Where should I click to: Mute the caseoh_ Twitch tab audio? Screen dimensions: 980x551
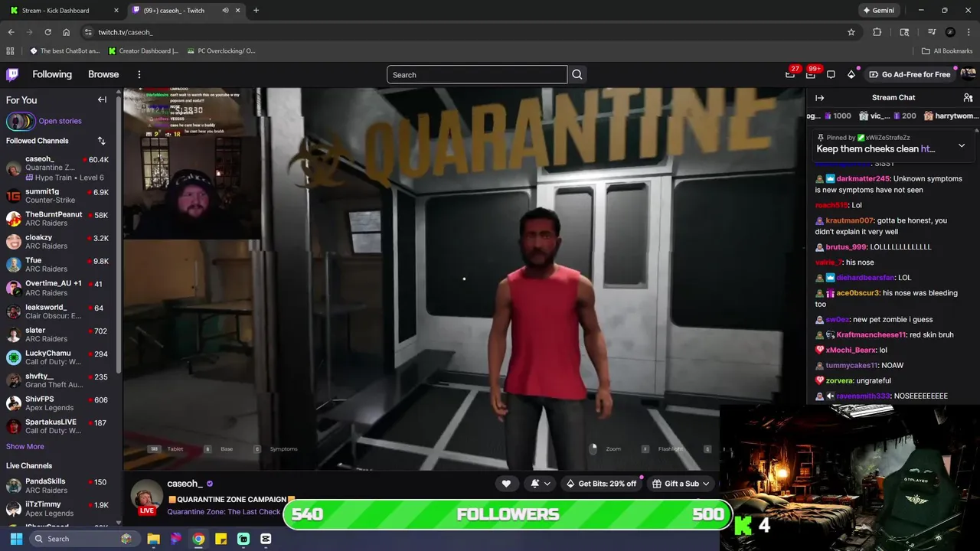pos(225,11)
